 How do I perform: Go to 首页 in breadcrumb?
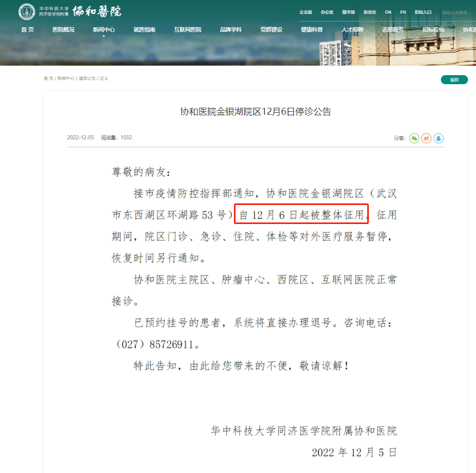pos(48,78)
